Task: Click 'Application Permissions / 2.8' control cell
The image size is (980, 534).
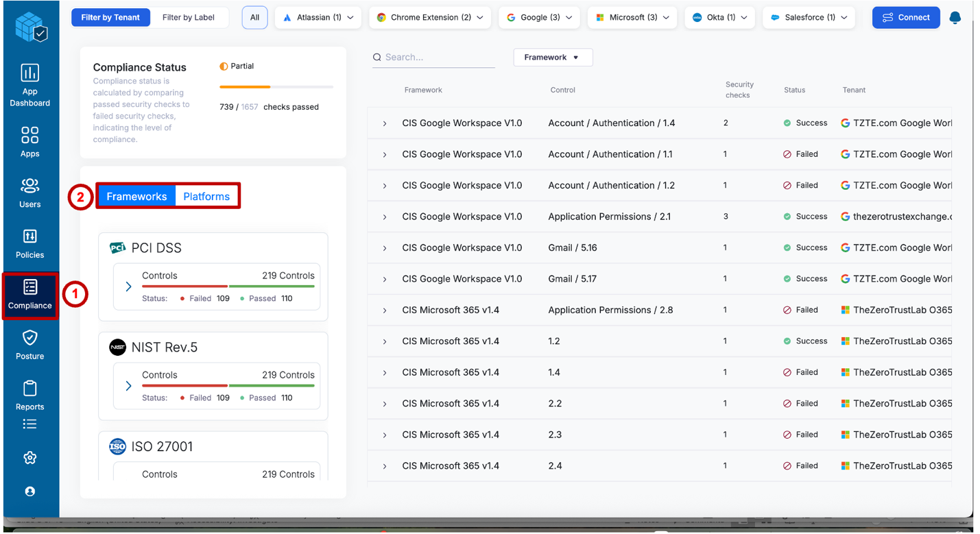Action: (x=610, y=310)
